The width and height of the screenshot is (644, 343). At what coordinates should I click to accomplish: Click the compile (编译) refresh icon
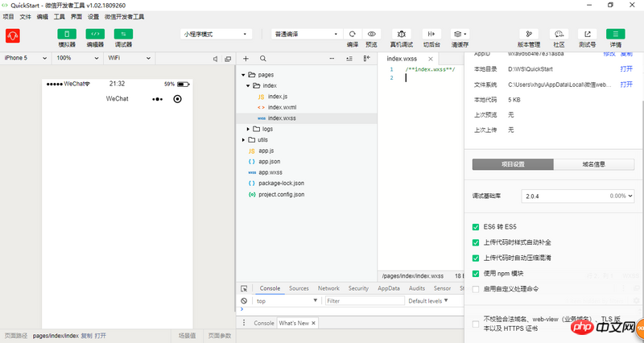coord(353,34)
